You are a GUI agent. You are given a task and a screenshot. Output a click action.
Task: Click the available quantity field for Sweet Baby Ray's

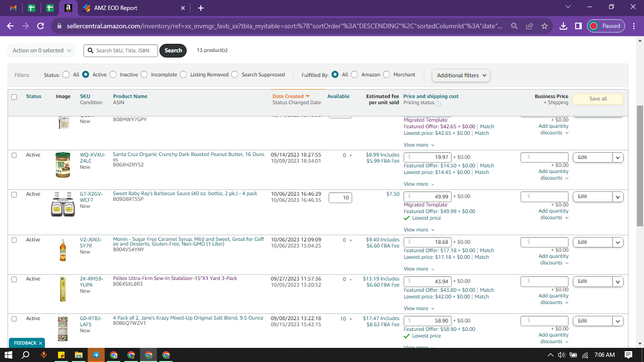tap(340, 198)
